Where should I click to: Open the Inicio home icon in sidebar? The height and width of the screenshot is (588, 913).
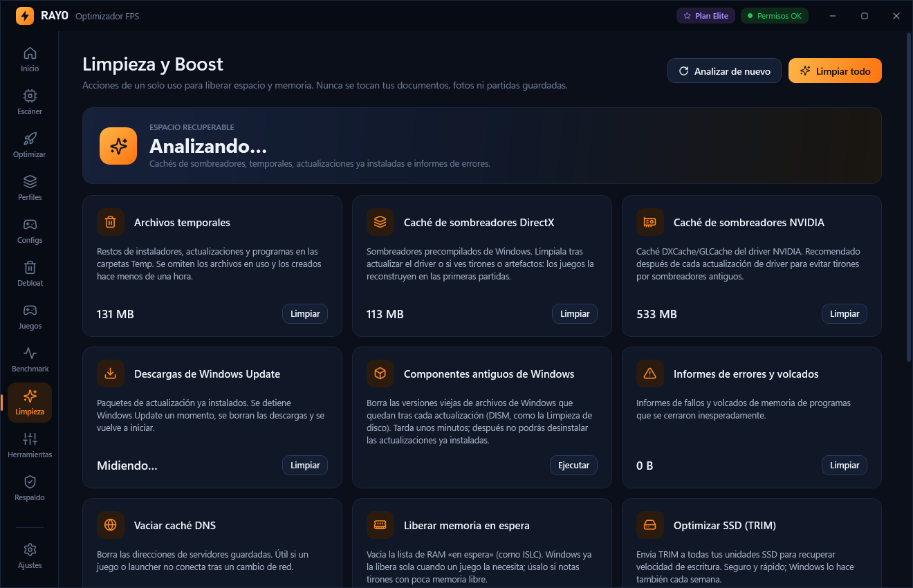[x=30, y=53]
